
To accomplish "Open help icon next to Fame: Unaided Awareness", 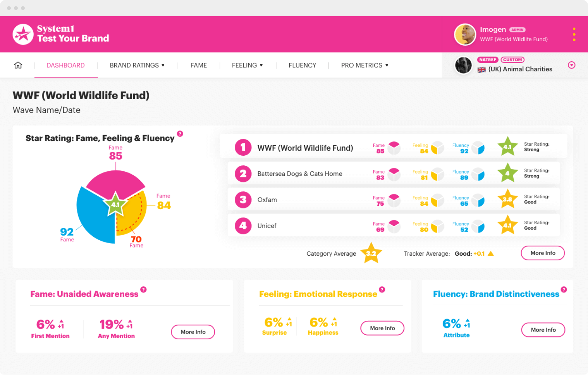I will [x=143, y=289].
